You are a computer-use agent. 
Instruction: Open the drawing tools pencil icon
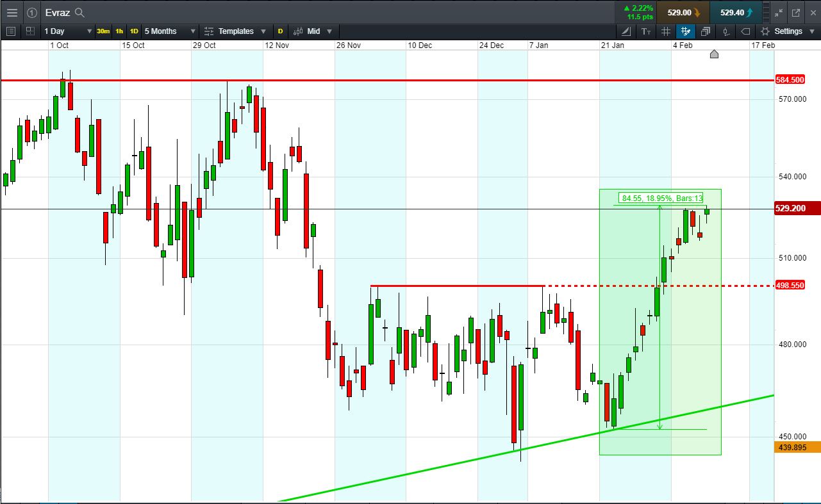[627, 31]
